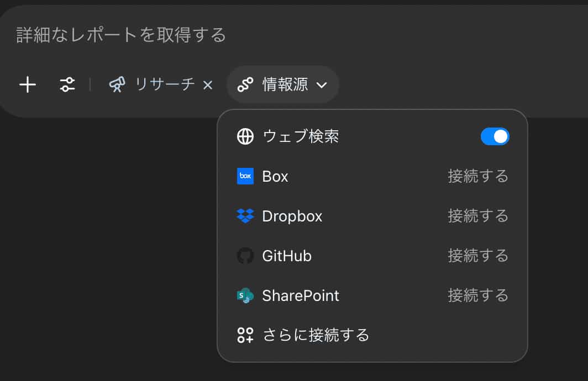
Task: Click the 情報源 connected-nodes icon
Action: coord(245,84)
